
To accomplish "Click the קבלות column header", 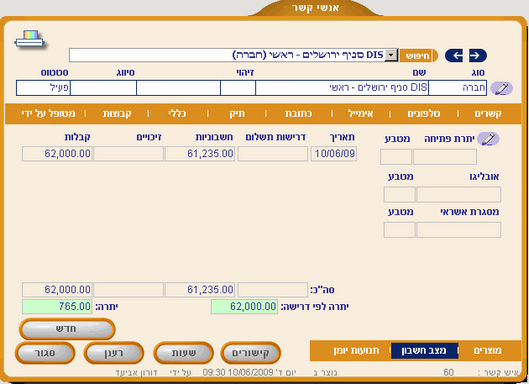I will pyautogui.click(x=77, y=137).
